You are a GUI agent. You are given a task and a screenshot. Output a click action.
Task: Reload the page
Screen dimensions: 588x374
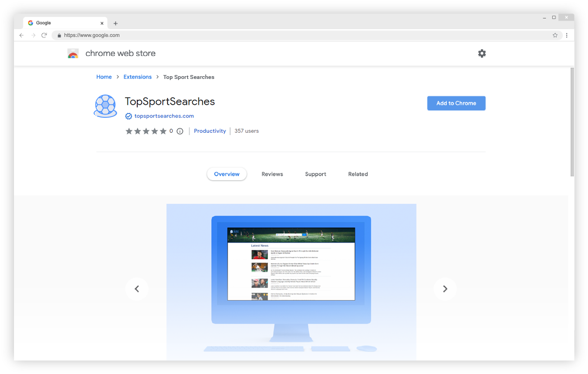pos(44,35)
